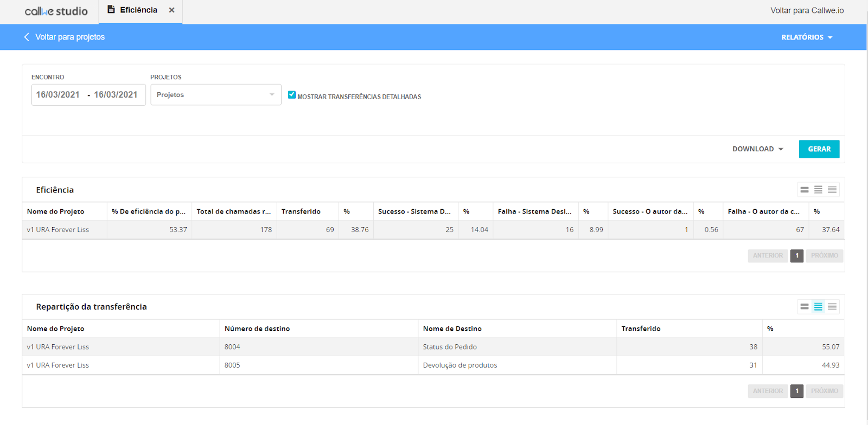Sort by % De eficiência column header
868x425 pixels.
click(149, 211)
